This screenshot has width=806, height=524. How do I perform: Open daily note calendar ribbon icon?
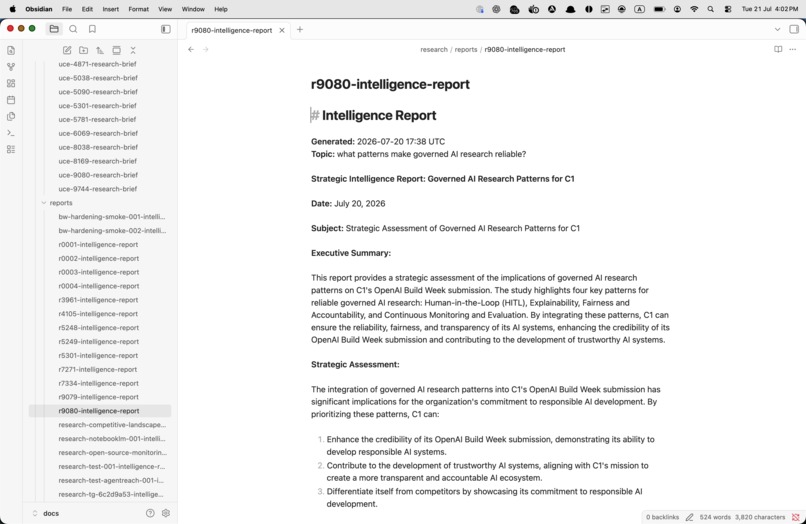[11, 100]
